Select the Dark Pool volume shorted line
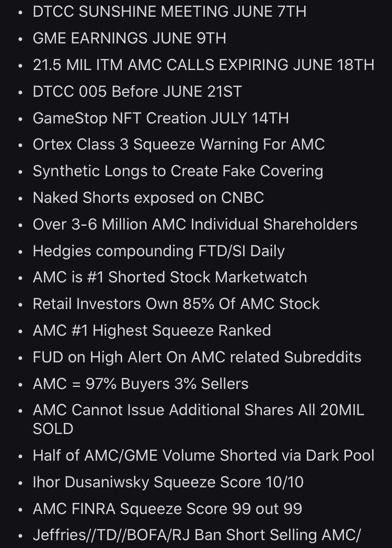Screen dimensions: 392x548 click(203, 455)
